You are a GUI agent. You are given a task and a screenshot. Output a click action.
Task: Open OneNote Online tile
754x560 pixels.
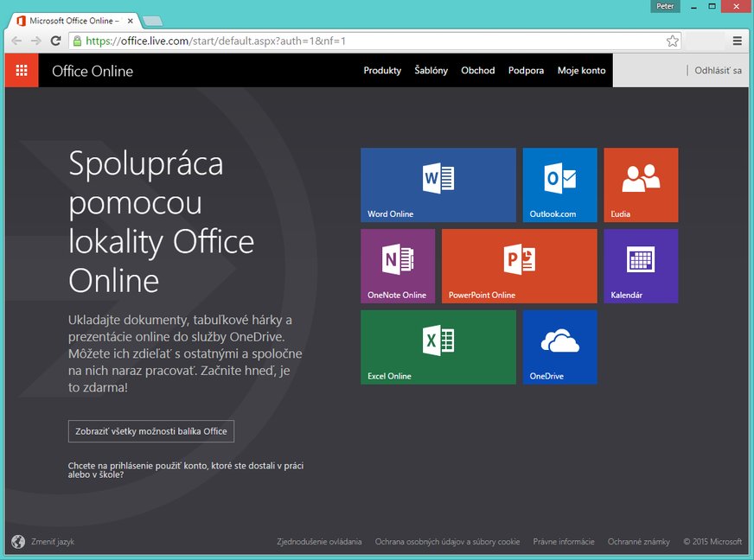(x=398, y=266)
